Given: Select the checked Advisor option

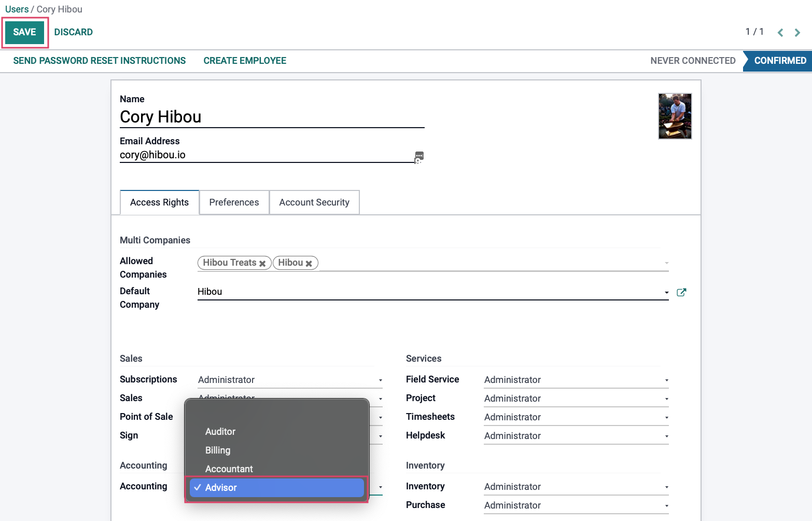Looking at the screenshot, I should tap(276, 488).
